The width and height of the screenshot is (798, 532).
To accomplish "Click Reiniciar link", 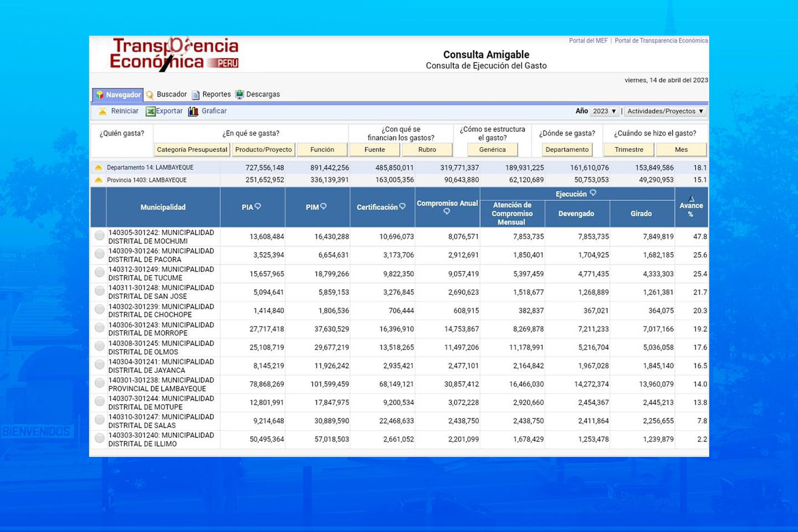I will [x=125, y=111].
